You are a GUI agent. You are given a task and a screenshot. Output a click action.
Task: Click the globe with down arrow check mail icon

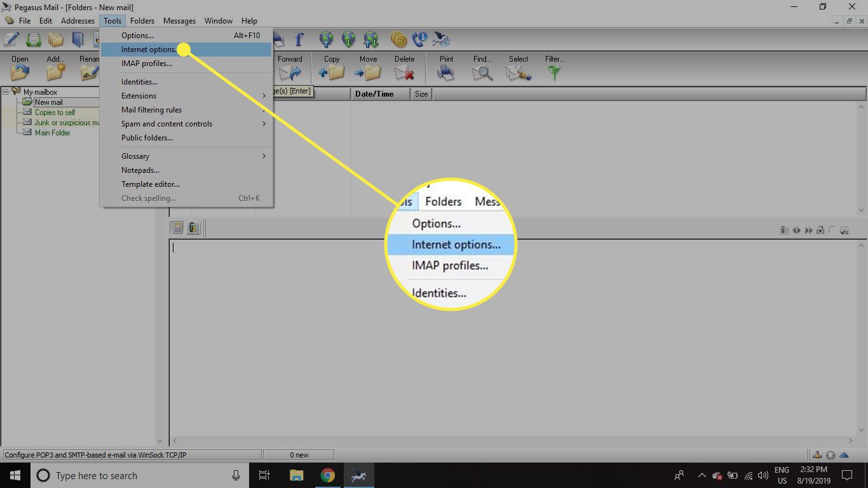click(x=348, y=39)
